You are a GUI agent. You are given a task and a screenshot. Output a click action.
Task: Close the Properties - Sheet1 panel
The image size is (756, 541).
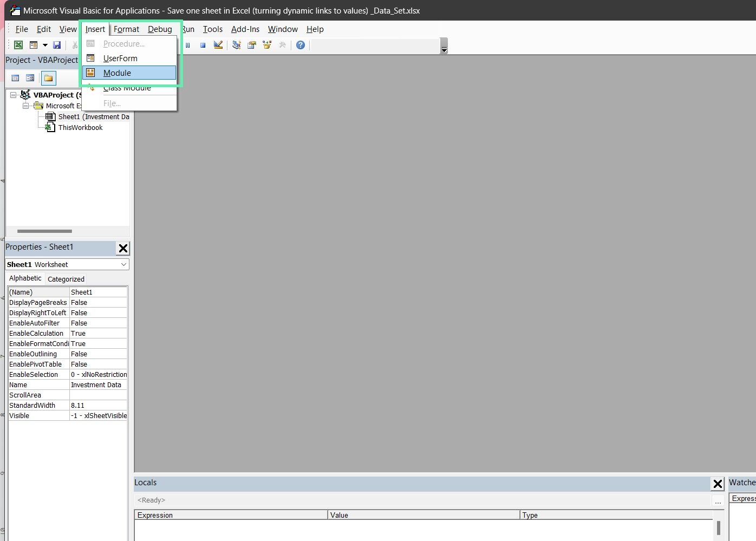coord(123,248)
